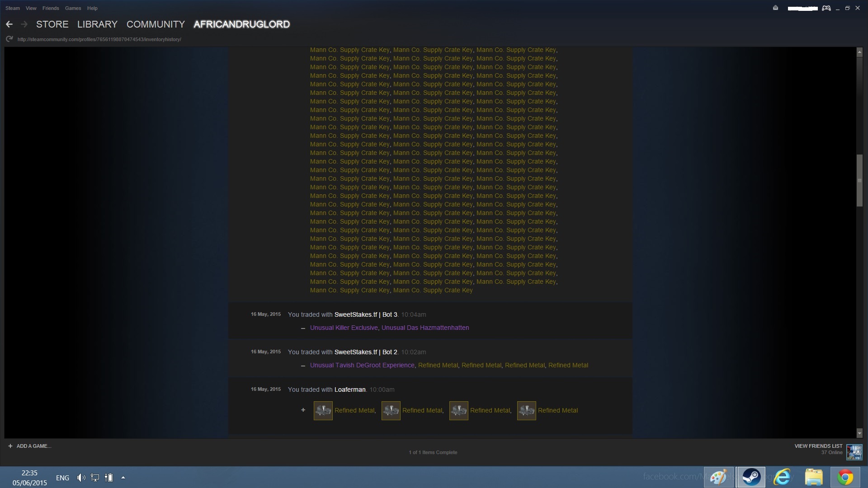The width and height of the screenshot is (868, 488).
Task: Open the notifications inbox icon
Action: [x=775, y=8]
